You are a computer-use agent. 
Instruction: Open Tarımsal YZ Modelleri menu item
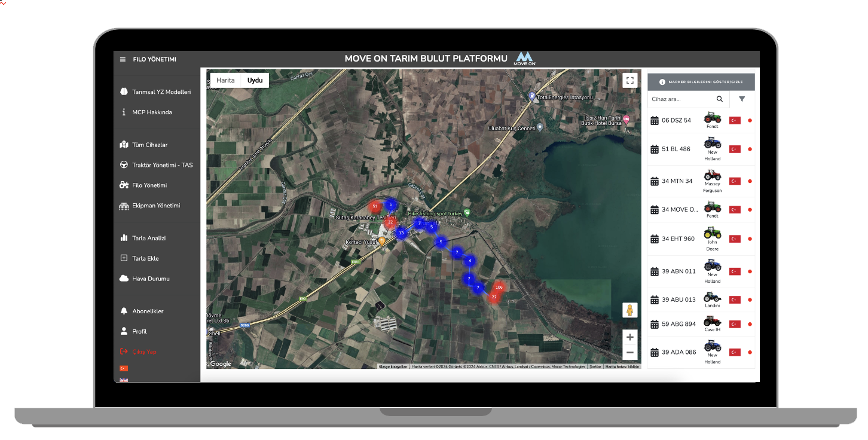click(x=161, y=92)
